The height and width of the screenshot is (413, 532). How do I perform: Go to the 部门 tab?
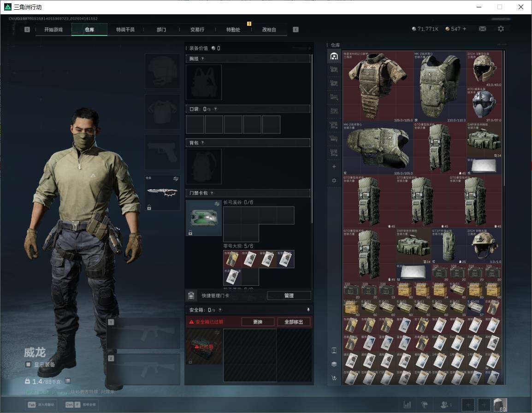click(x=161, y=29)
